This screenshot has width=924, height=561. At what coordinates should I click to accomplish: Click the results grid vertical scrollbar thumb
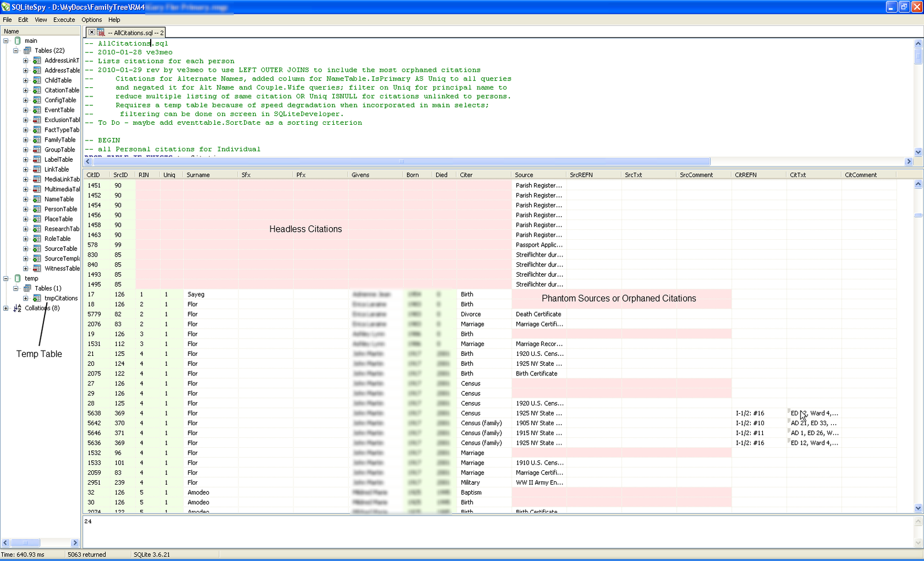tap(918, 215)
